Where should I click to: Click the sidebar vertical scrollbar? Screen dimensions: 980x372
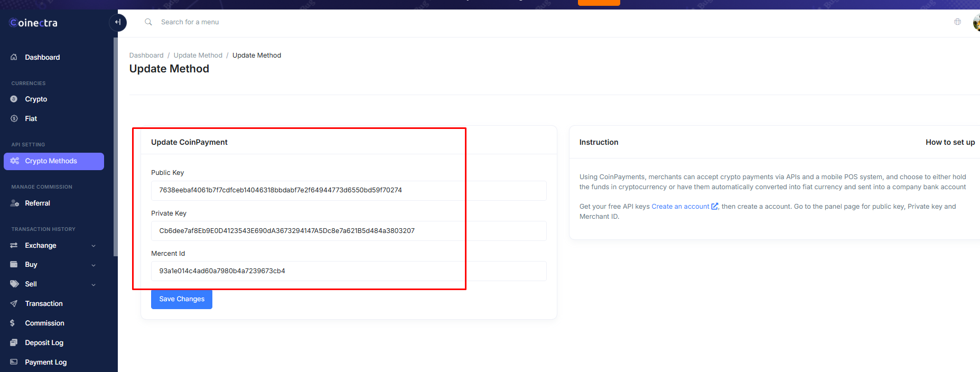(x=116, y=147)
